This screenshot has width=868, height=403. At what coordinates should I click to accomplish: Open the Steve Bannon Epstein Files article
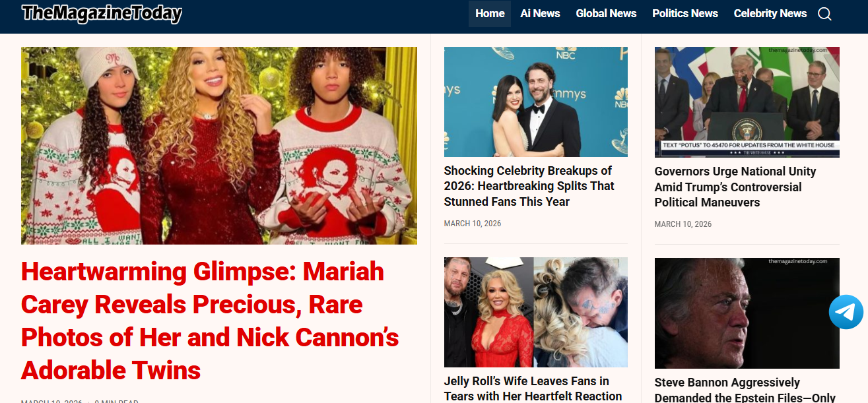[x=745, y=390]
